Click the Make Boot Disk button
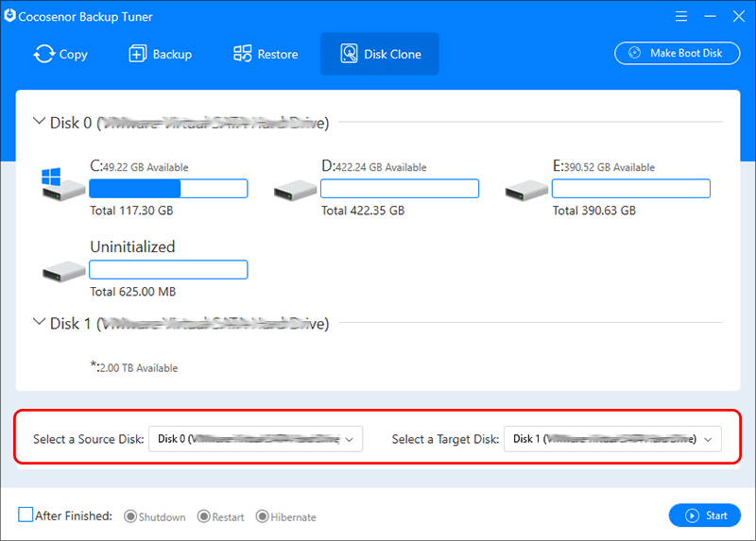The width and height of the screenshot is (756, 541). point(677,53)
